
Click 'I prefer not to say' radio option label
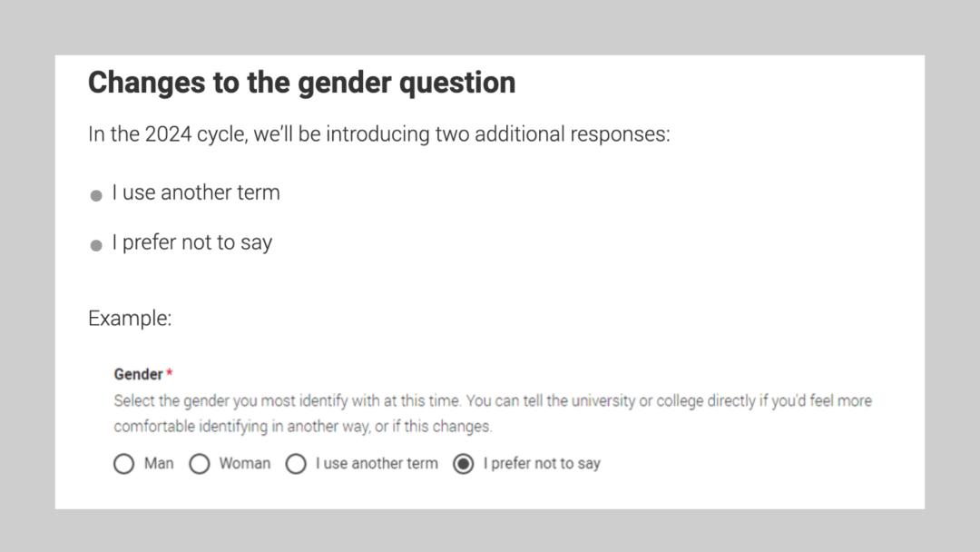coord(542,463)
